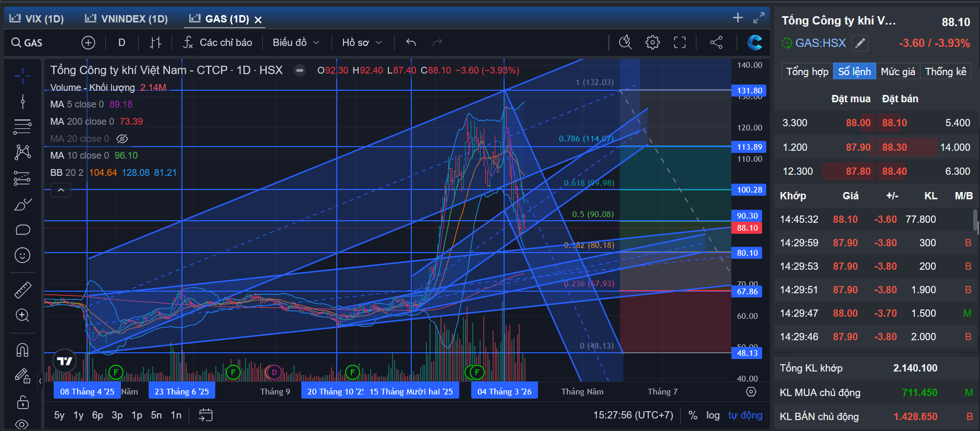Select the Sổ lệnh tab
This screenshot has width=980, height=431.
(854, 71)
